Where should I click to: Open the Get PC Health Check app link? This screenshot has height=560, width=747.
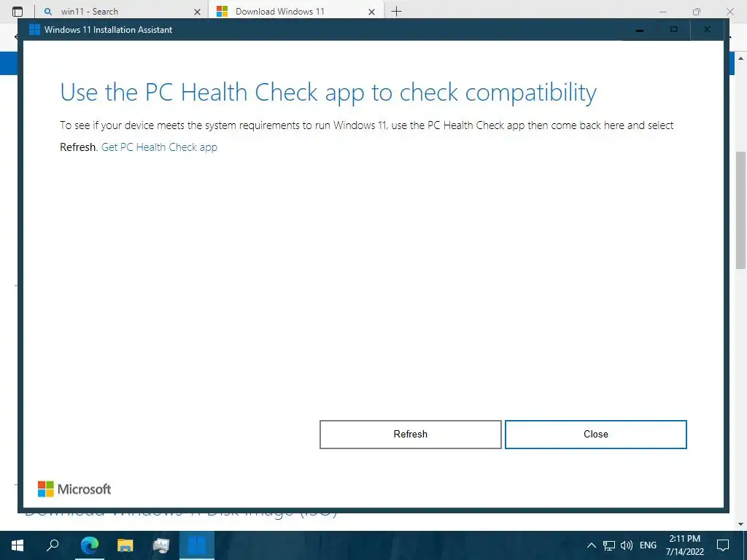pyautogui.click(x=159, y=147)
